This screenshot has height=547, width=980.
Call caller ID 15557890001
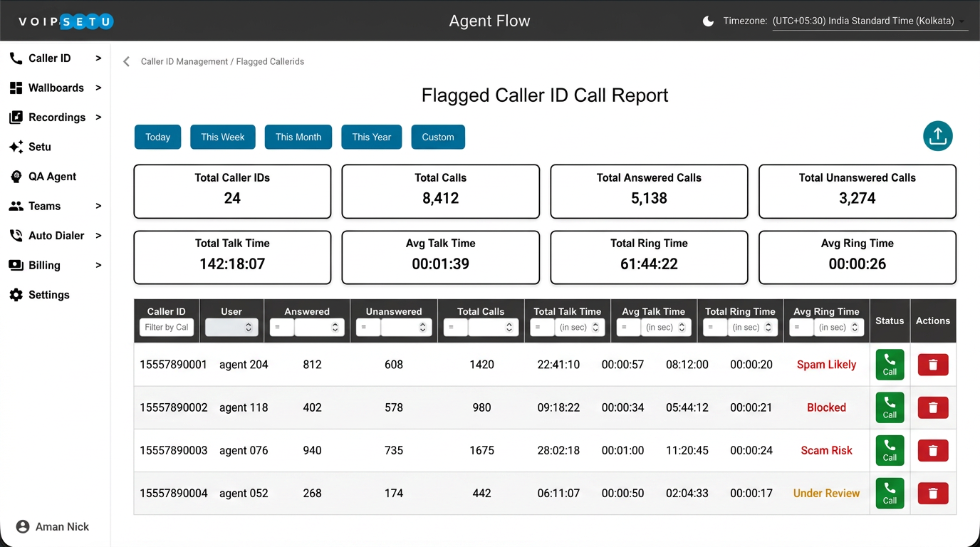coord(890,365)
